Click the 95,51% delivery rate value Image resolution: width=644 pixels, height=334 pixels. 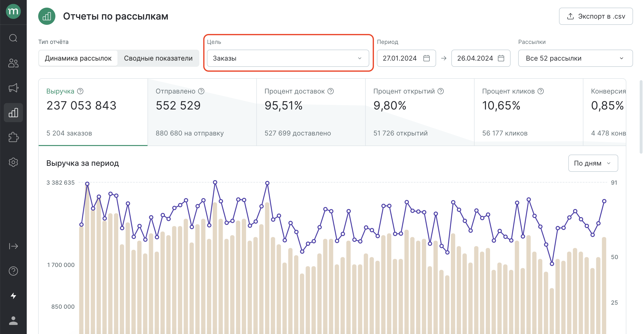pyautogui.click(x=284, y=105)
